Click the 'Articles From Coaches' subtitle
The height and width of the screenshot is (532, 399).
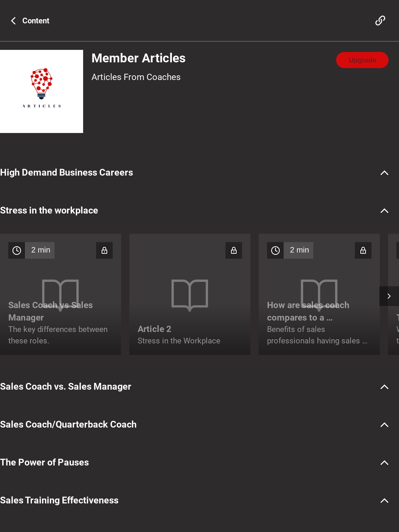[136, 77]
